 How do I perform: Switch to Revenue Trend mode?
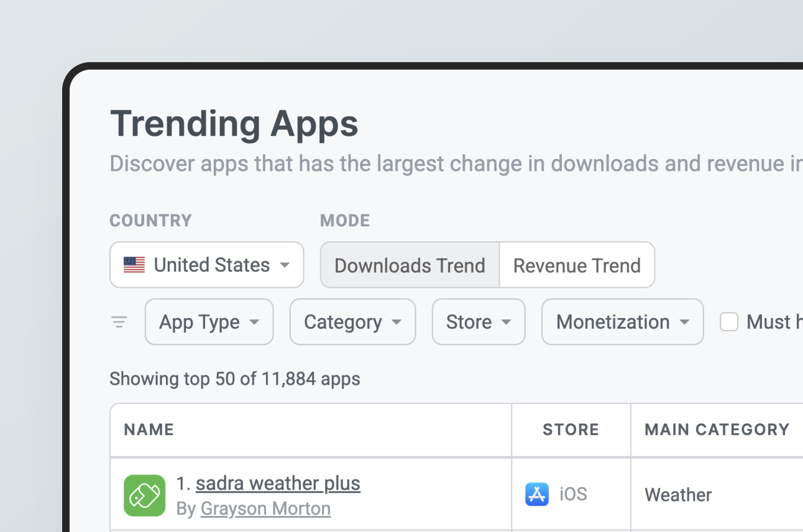click(x=577, y=265)
